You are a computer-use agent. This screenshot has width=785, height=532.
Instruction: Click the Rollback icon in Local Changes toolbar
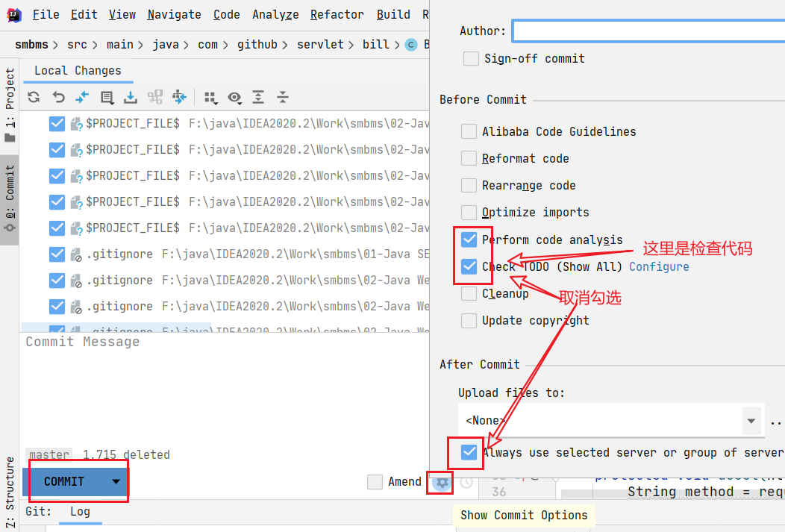pos(58,97)
